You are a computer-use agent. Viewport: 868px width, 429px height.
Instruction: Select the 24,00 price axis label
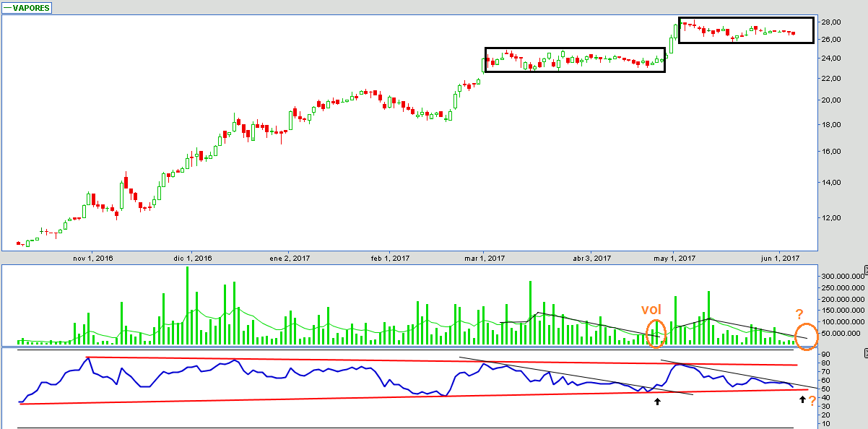[x=833, y=58]
